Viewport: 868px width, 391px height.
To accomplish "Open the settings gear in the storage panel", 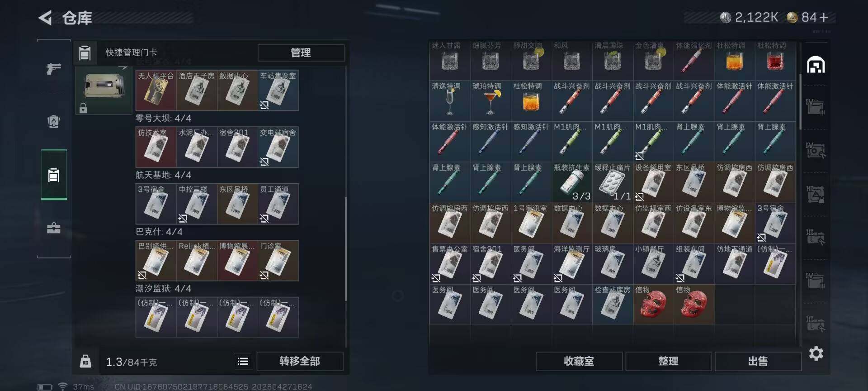I will pos(816,353).
